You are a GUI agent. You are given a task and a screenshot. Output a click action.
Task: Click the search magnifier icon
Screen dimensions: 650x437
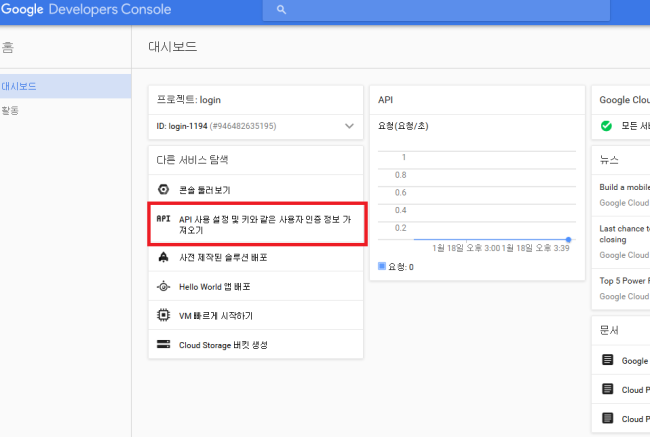(282, 9)
